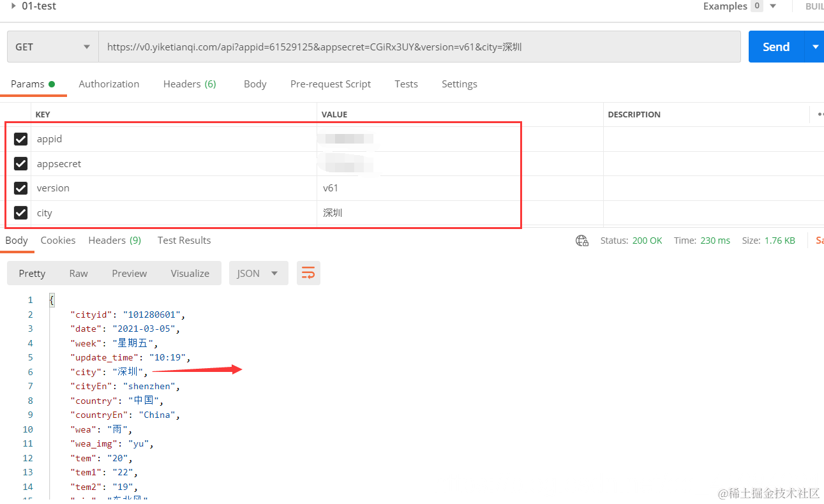Click the 深圳 value cell
Image resolution: width=824 pixels, height=504 pixels.
(x=460, y=213)
